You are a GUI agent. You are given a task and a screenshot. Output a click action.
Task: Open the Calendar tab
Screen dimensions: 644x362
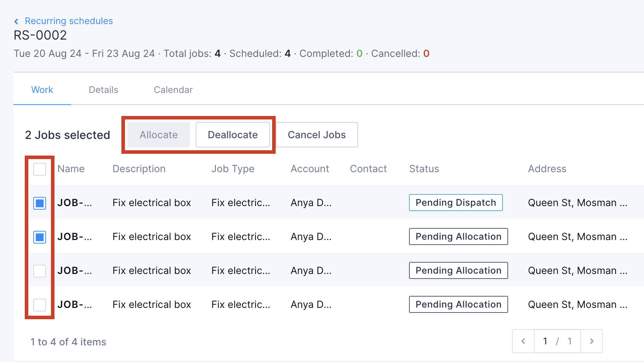(x=173, y=90)
